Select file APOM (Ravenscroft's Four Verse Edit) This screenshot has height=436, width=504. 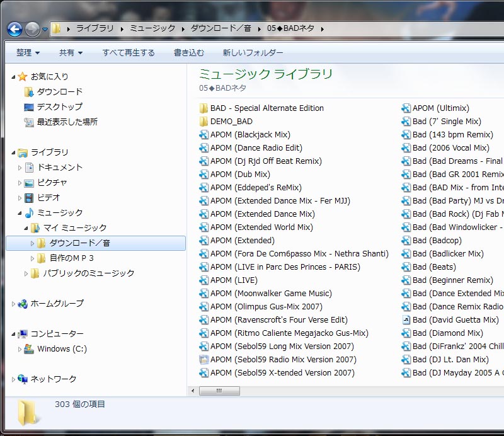coord(279,320)
